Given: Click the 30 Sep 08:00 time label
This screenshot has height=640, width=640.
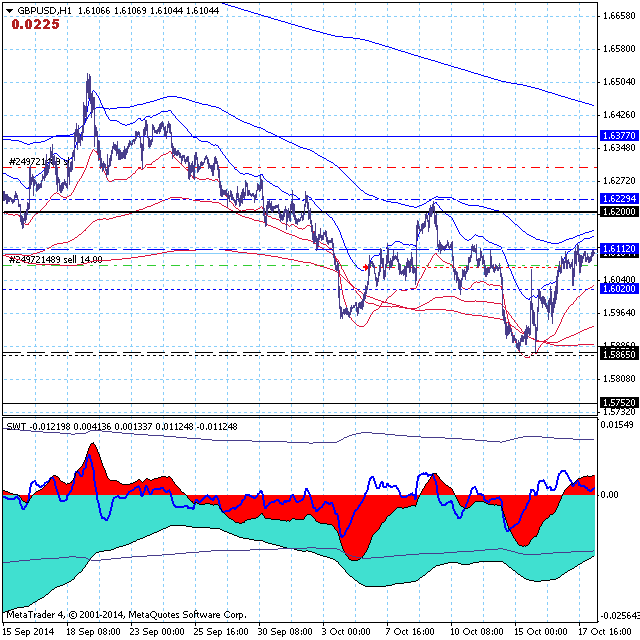Looking at the screenshot, I should 285,631.
